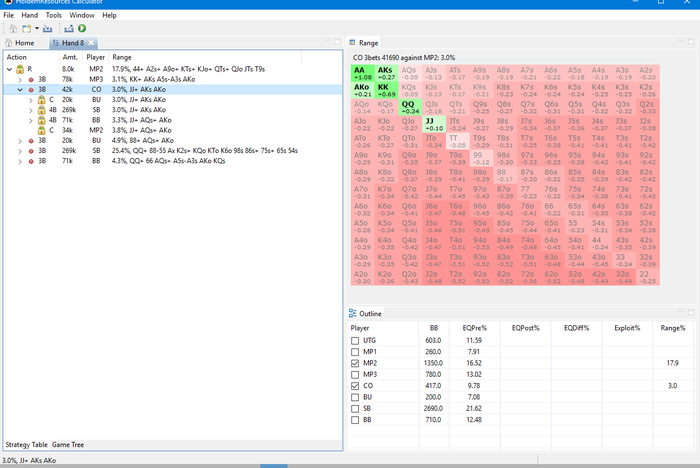Image resolution: width=700 pixels, height=468 pixels.
Task: Click the lock icon on the BU call row
Action: [x=42, y=100]
